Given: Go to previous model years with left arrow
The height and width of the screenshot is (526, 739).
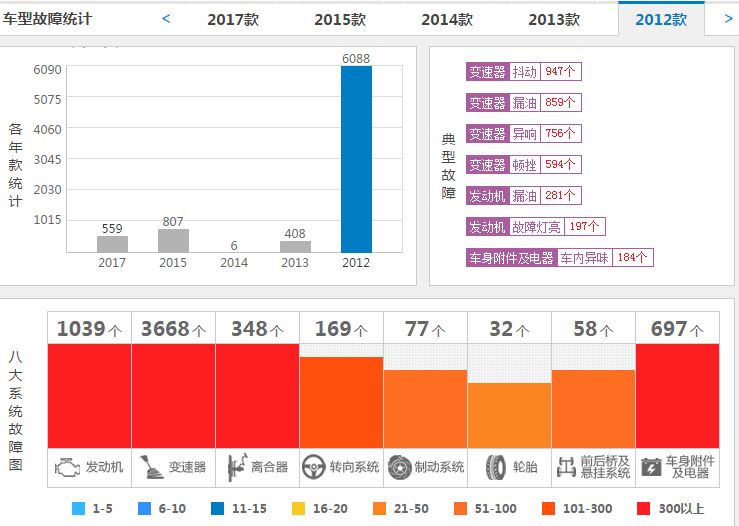Looking at the screenshot, I should click(166, 18).
